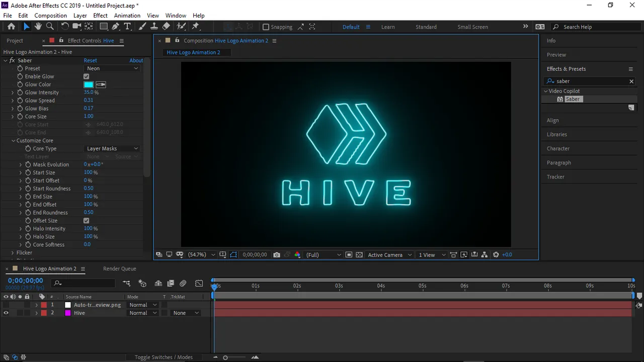Open the Composition menu
The width and height of the screenshot is (644, 362).
coord(50,16)
